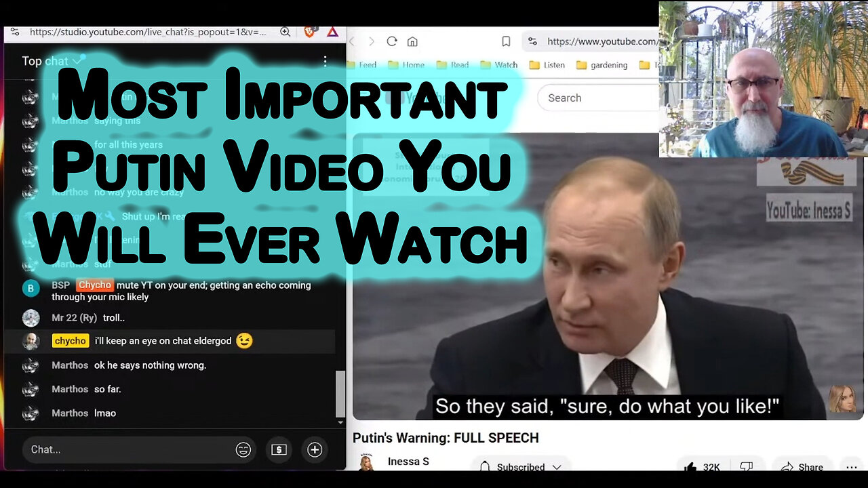Click Marthos 'so far.' message
The image size is (868, 488).
coord(107,389)
